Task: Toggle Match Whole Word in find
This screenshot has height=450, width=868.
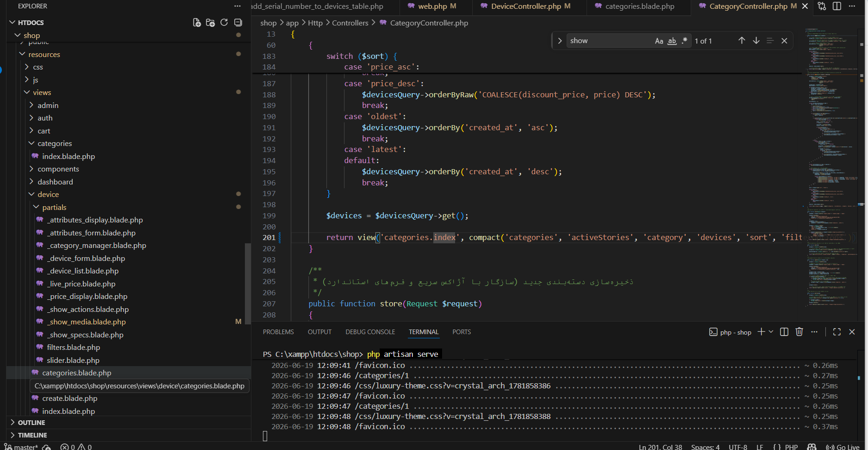Action: tap(672, 41)
